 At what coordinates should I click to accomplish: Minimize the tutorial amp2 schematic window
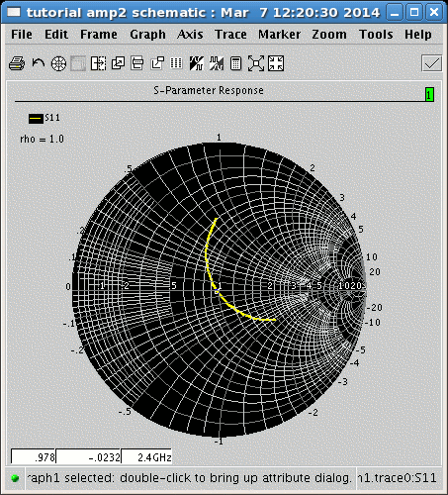pyautogui.click(x=395, y=13)
